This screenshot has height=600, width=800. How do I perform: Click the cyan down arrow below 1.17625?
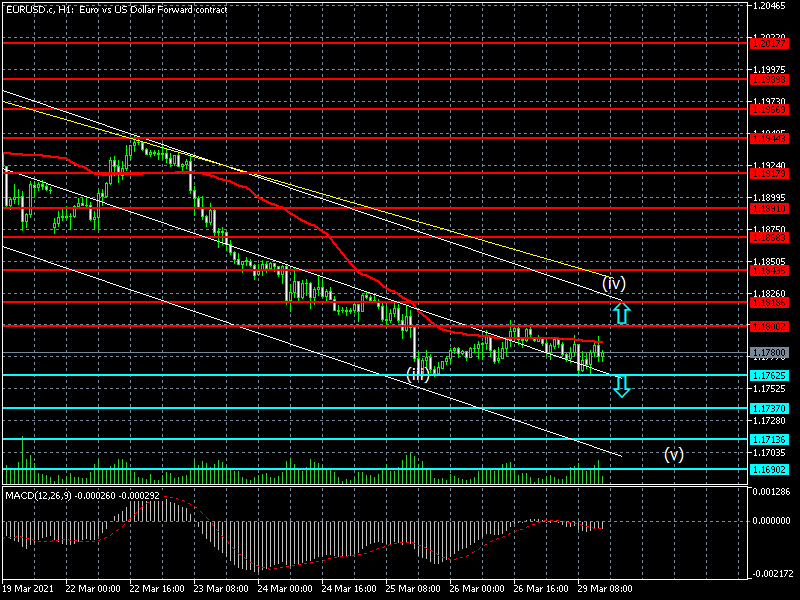[621, 386]
